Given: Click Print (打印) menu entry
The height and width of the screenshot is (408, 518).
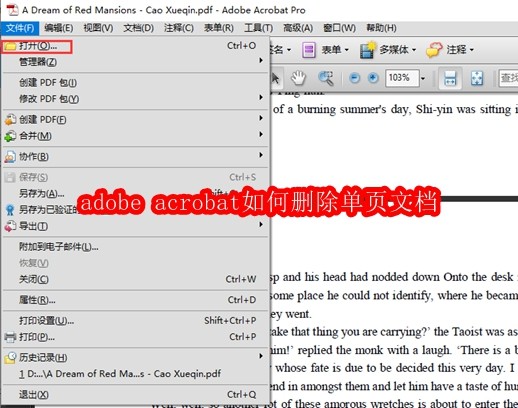Looking at the screenshot, I should pyautogui.click(x=135, y=337).
